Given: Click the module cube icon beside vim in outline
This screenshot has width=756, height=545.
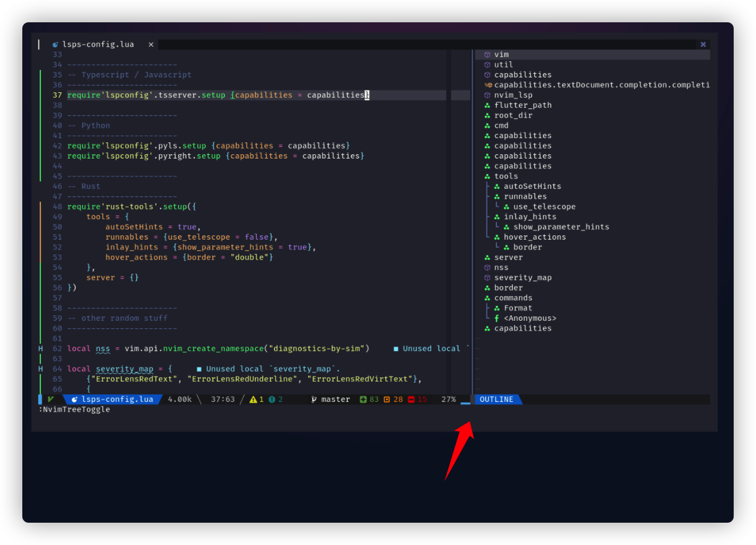Looking at the screenshot, I should point(487,54).
